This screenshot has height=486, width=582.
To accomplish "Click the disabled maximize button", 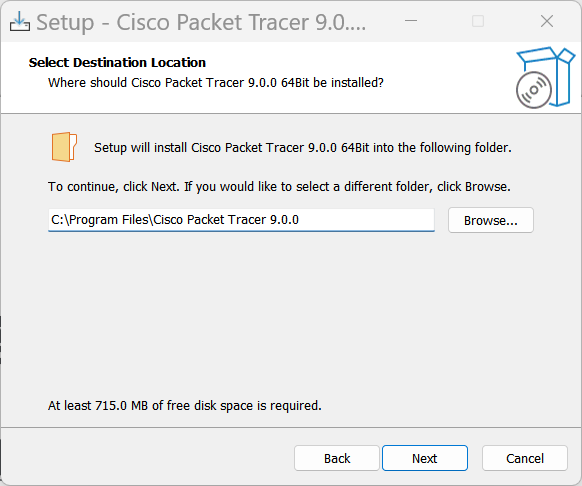I will (478, 21).
